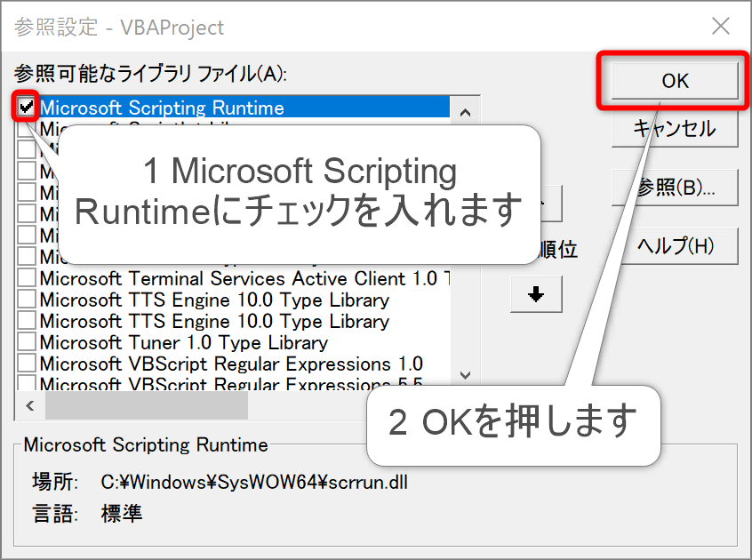Check the Microsoft Tuner 1.0 Type Library box
752x560 pixels.
click(x=27, y=342)
